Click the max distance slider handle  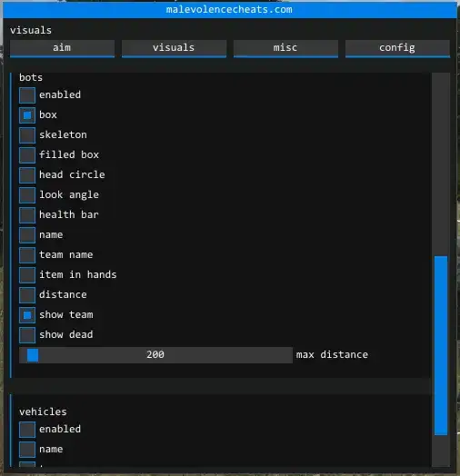[33, 355]
